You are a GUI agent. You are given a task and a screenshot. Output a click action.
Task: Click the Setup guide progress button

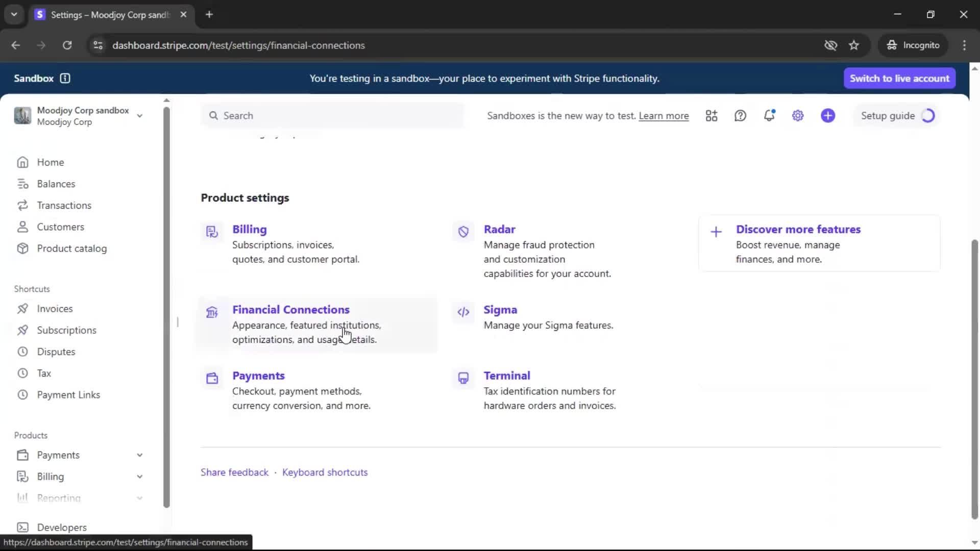[x=897, y=116]
